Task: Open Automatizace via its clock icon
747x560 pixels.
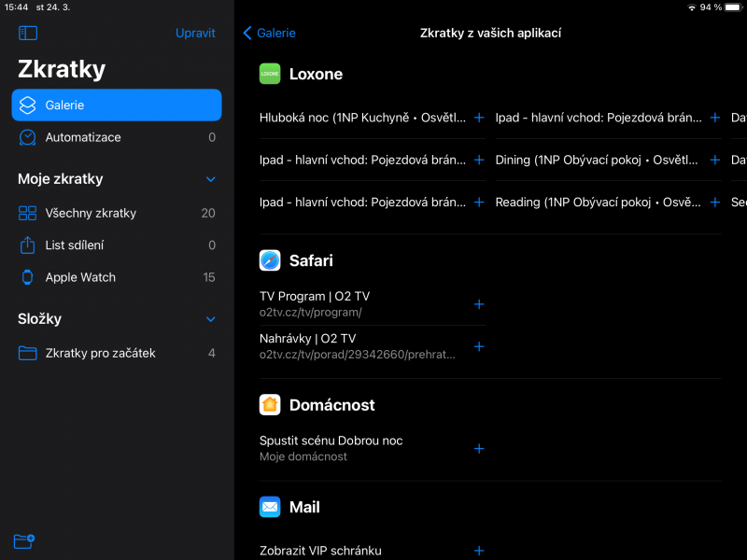Action: pos(28,137)
